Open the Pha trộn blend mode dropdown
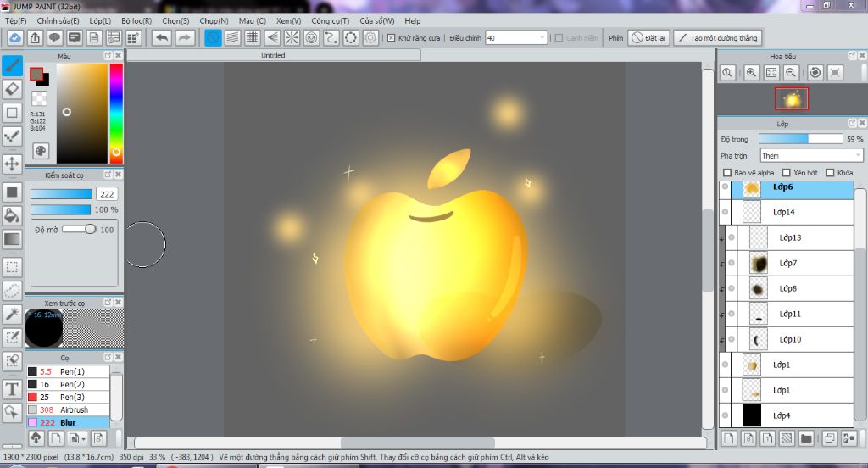This screenshot has width=868, height=468. click(811, 156)
